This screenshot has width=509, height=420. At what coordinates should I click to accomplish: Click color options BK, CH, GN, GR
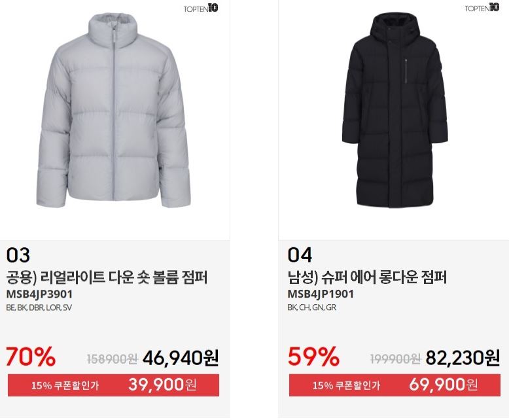[311, 307]
